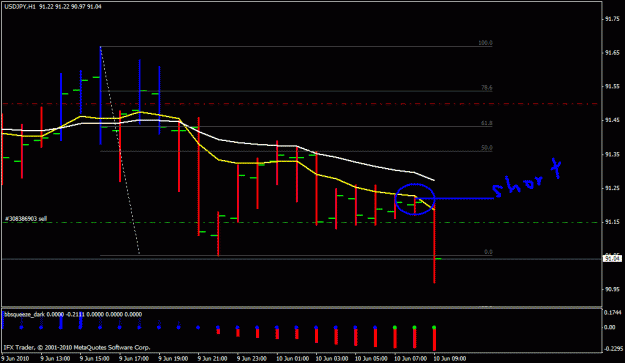This screenshot has width=625, height=363.
Task: Select the green dashed sell order line
Action: click(x=301, y=222)
